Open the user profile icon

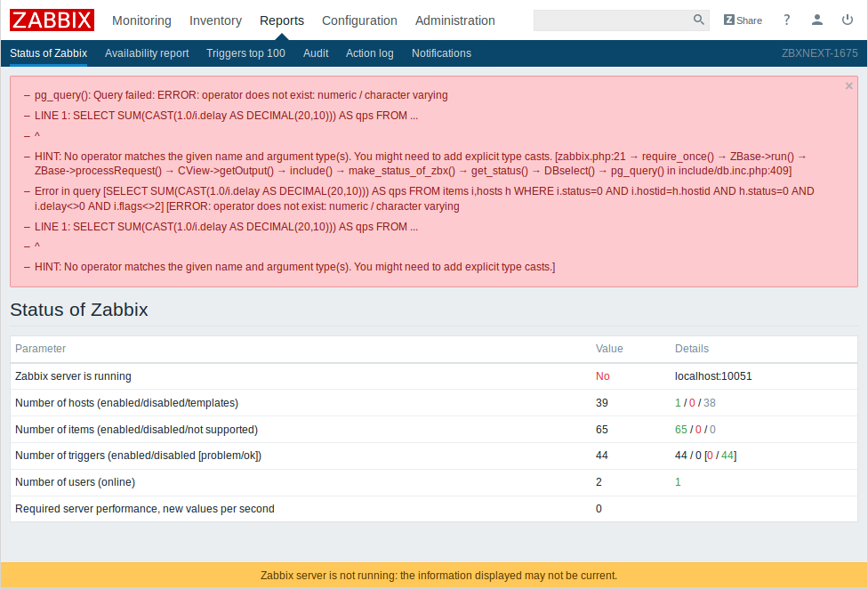coord(817,20)
